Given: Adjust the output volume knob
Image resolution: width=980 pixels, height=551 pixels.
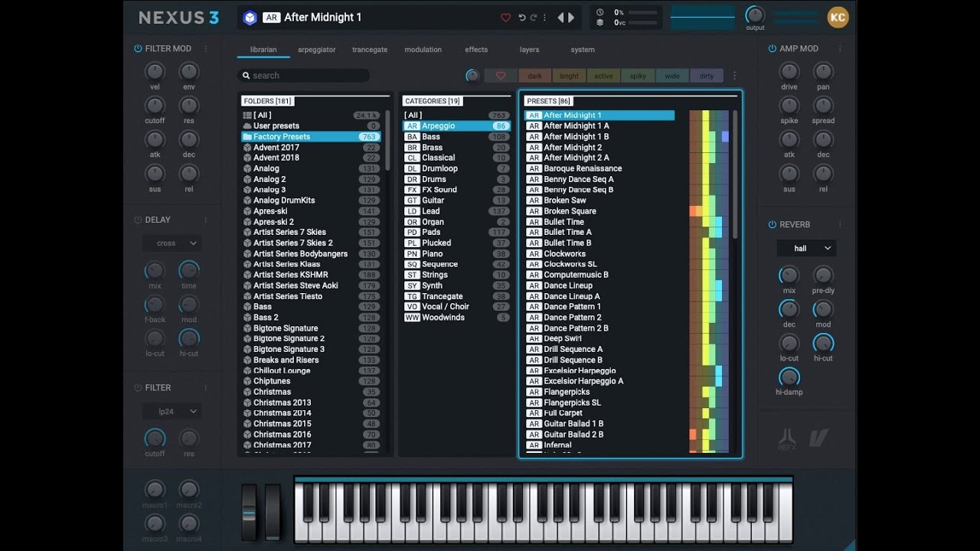Looking at the screenshot, I should (755, 15).
